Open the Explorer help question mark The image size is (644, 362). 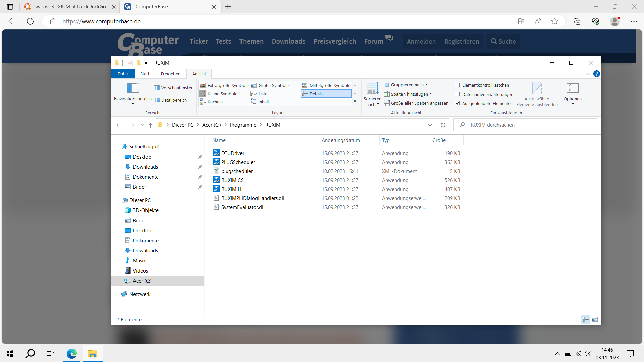click(x=596, y=74)
